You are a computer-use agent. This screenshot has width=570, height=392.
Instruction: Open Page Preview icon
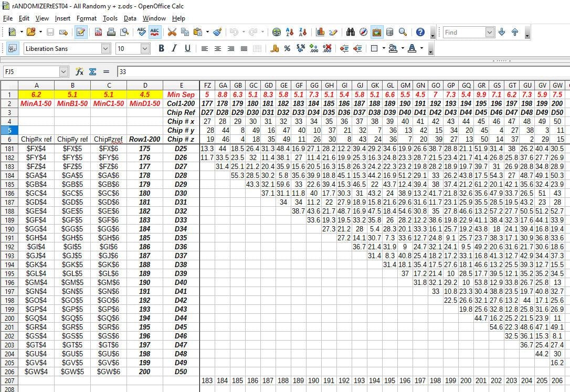tap(124, 33)
